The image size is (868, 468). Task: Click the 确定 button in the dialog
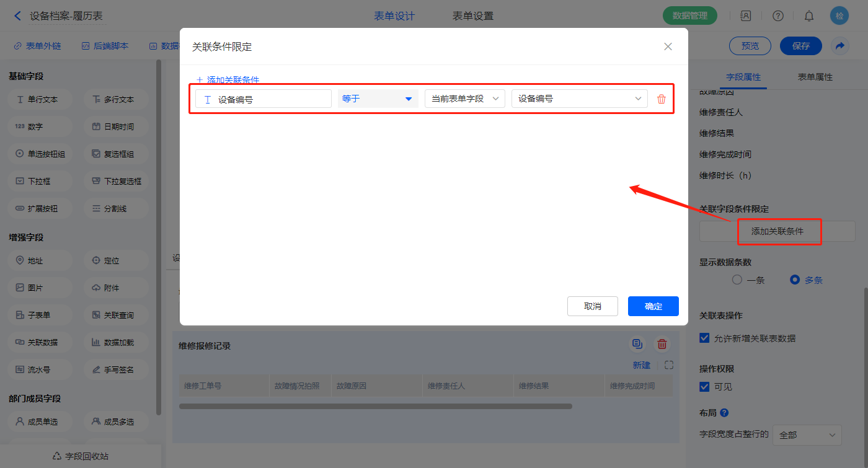pyautogui.click(x=653, y=306)
